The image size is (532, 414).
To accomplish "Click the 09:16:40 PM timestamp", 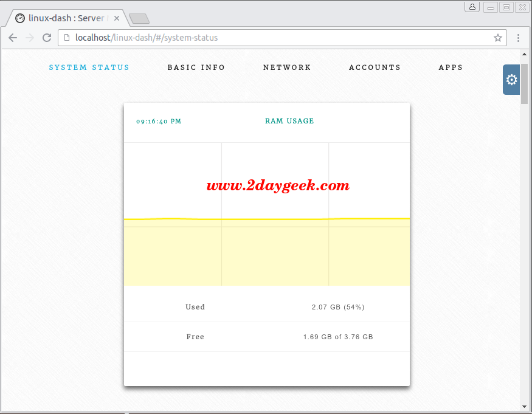I will click(159, 122).
